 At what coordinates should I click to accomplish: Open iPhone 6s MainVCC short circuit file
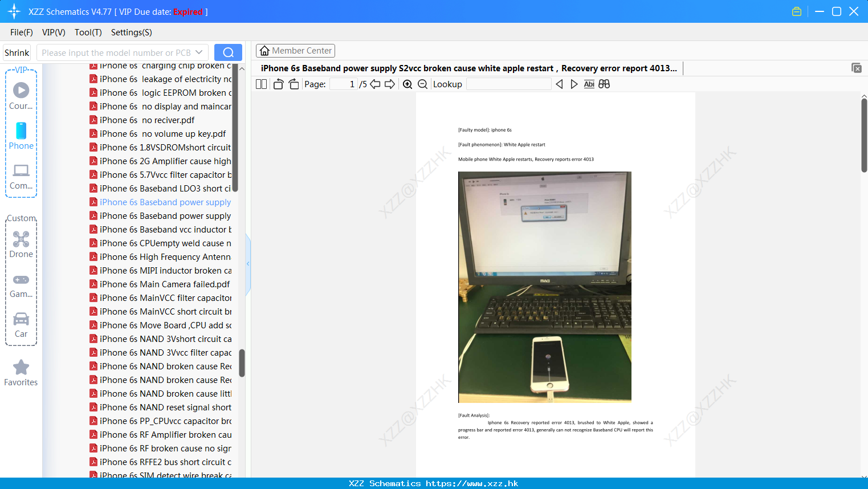(x=160, y=312)
